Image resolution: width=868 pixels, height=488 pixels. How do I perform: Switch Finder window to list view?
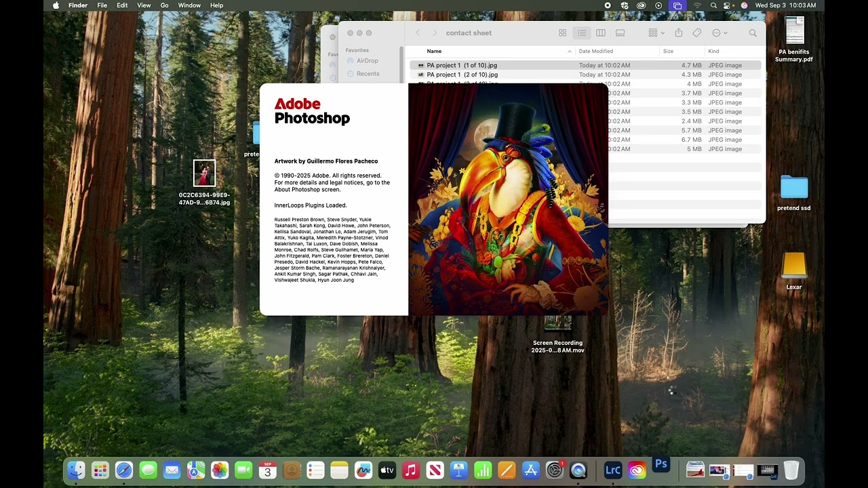[x=582, y=33]
